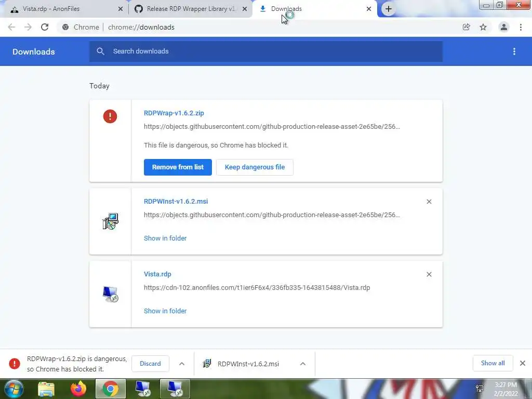Close the download shelf bar
The image size is (532, 399).
[x=523, y=363]
